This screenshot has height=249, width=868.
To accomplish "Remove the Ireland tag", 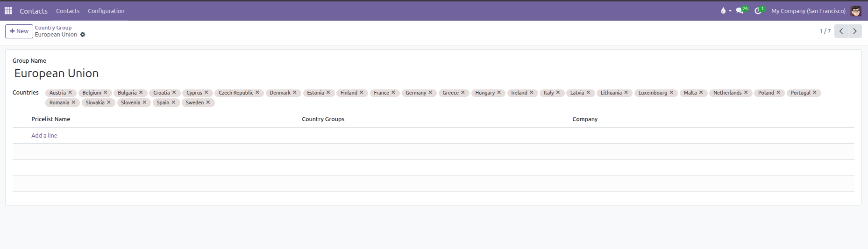I will tap(531, 93).
